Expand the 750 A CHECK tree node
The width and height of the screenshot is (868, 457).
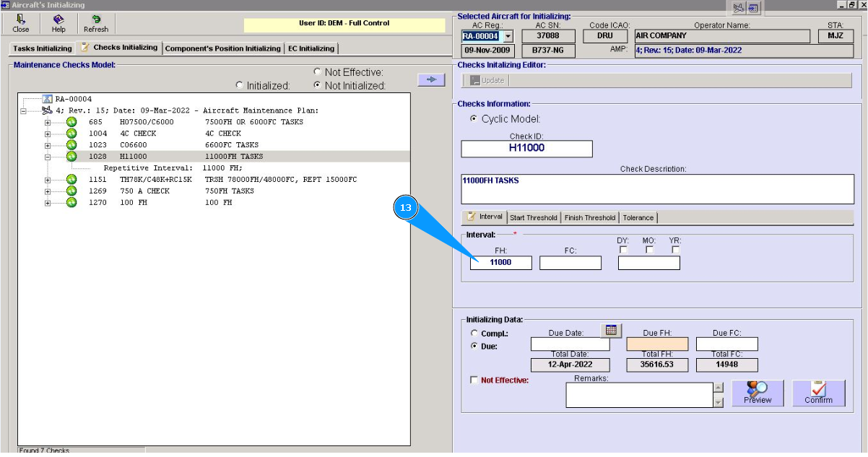click(x=48, y=191)
